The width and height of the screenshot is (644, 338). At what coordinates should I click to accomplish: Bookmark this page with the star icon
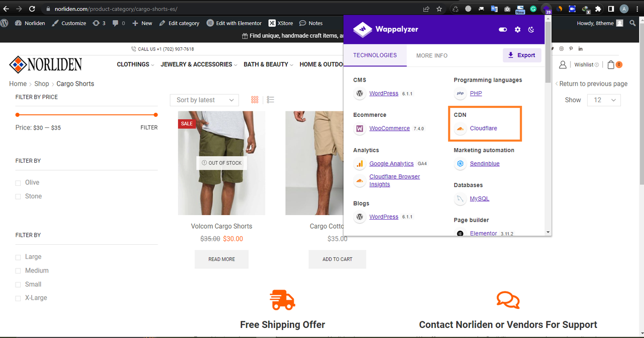coord(439,9)
